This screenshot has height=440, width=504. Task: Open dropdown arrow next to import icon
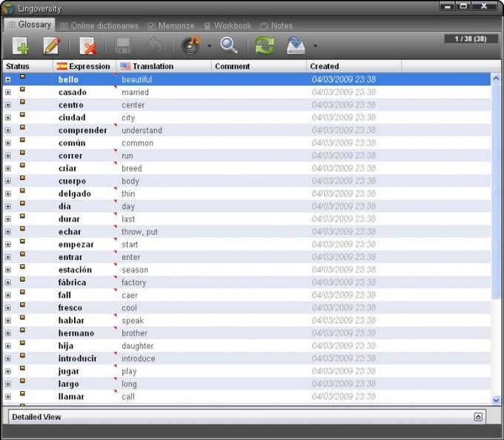(x=315, y=46)
